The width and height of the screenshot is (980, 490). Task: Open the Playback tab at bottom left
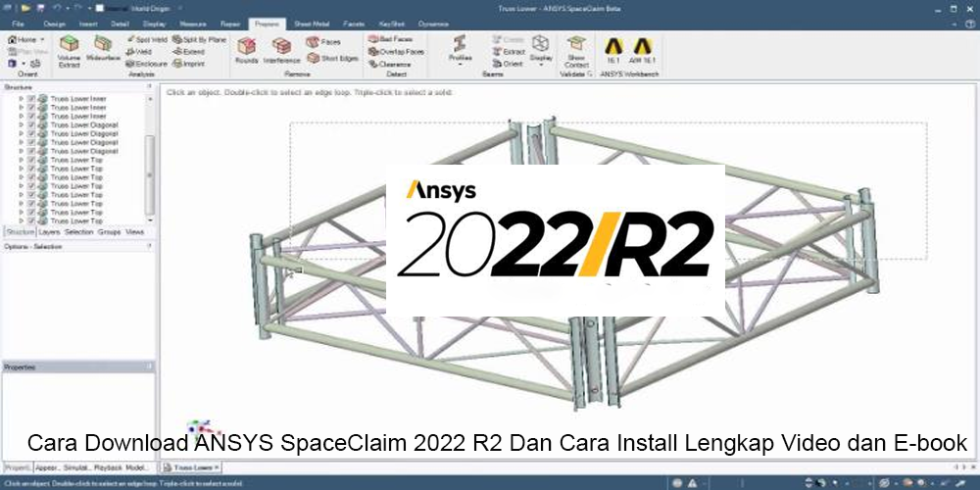109,467
